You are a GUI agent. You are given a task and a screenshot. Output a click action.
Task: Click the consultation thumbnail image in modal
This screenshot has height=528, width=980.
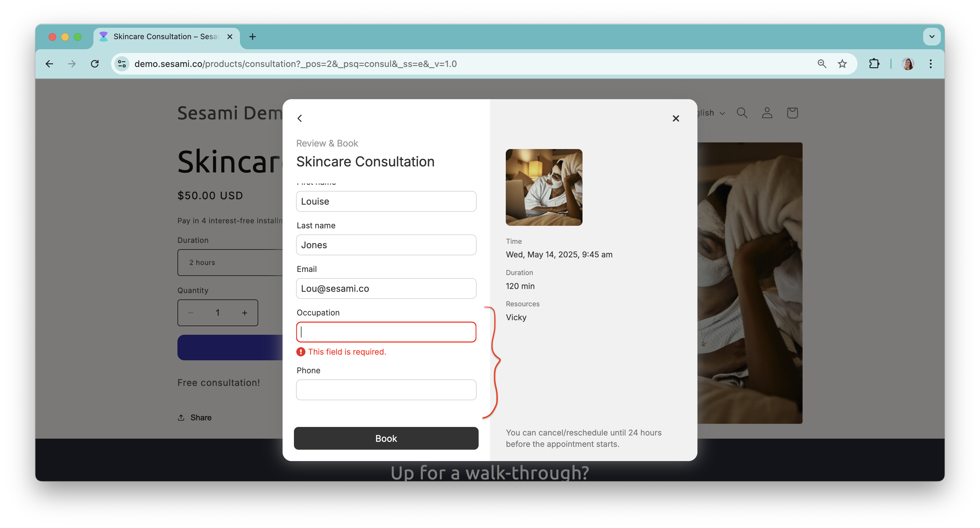(544, 187)
